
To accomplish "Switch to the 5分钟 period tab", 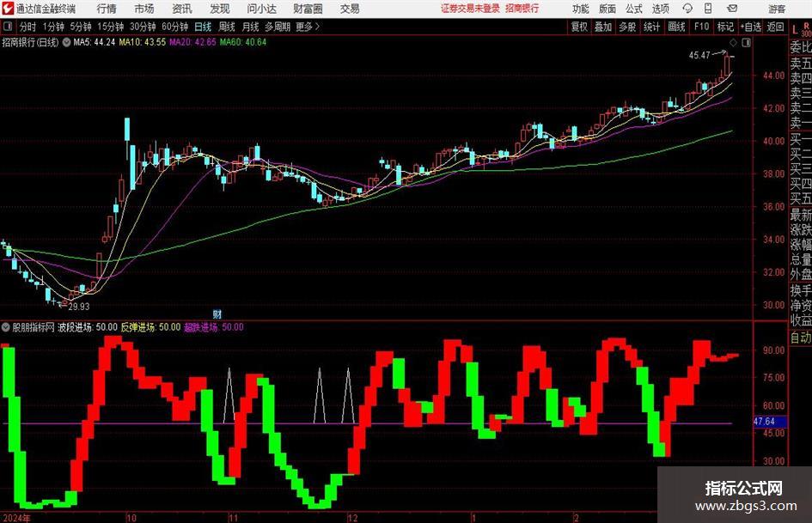I will pos(80,27).
